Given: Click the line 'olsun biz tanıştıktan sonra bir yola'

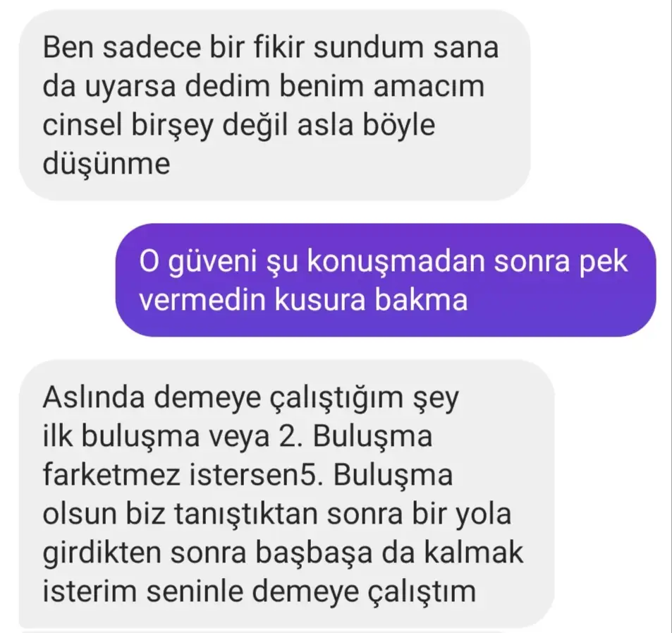Looking at the screenshot, I should [x=277, y=514].
